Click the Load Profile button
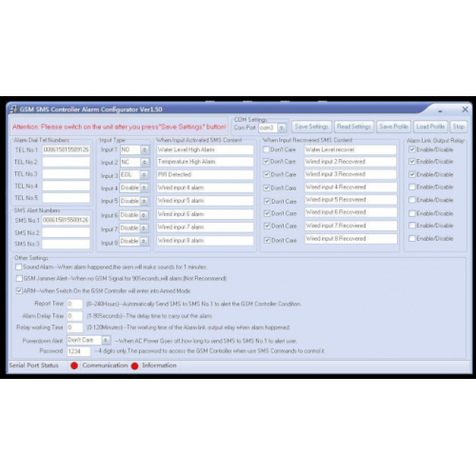The width and height of the screenshot is (476, 476). tap(430, 127)
